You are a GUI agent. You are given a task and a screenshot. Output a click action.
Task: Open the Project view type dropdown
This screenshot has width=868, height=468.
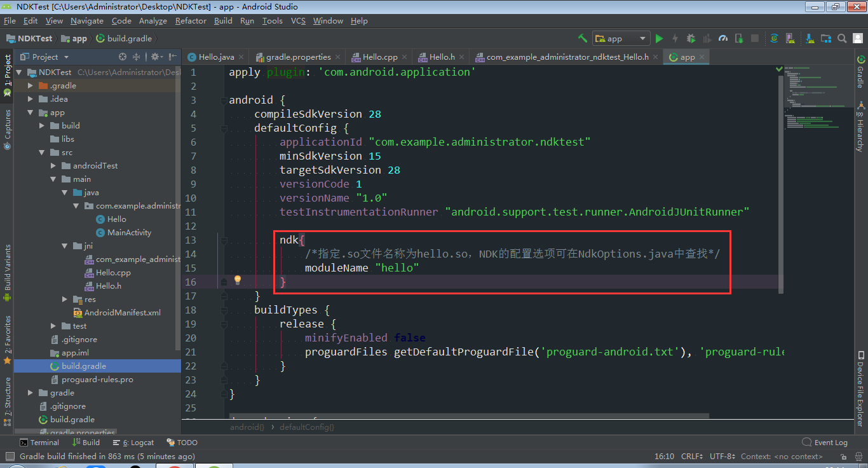point(44,57)
